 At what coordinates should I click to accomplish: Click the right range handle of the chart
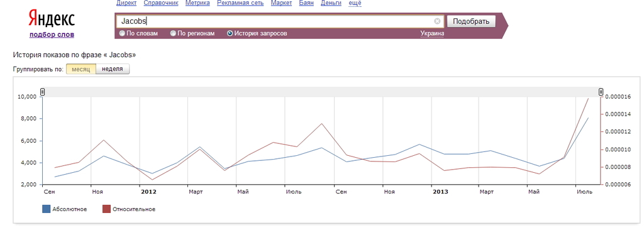coord(601,92)
